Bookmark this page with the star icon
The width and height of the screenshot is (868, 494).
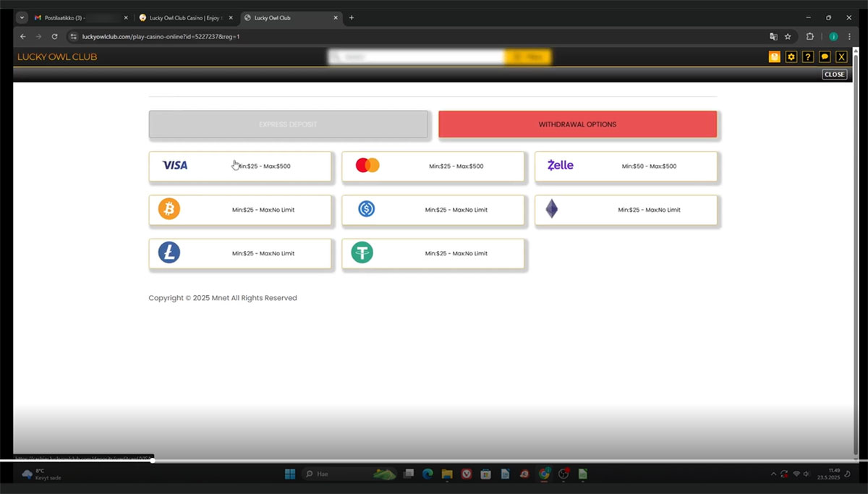[788, 36]
